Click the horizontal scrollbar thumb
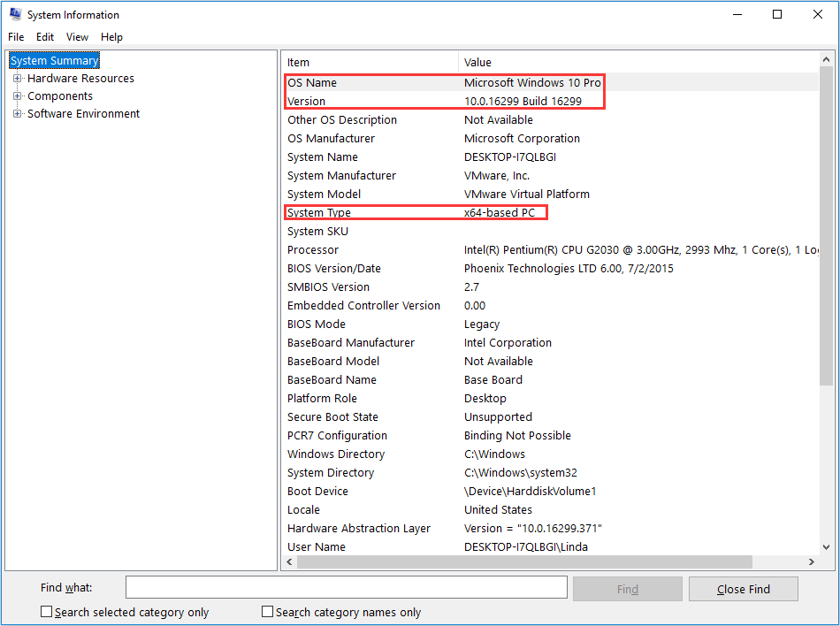This screenshot has height=626, width=840. pos(524,561)
